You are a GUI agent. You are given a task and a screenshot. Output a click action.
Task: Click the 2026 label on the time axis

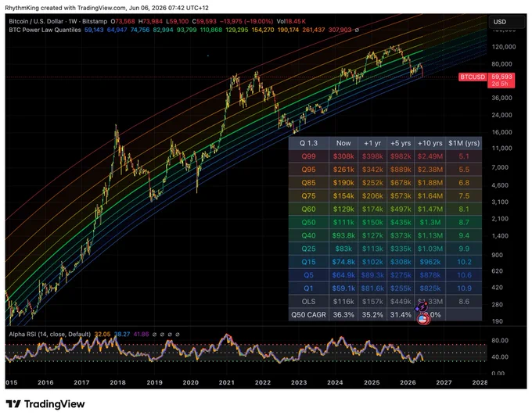click(x=408, y=382)
